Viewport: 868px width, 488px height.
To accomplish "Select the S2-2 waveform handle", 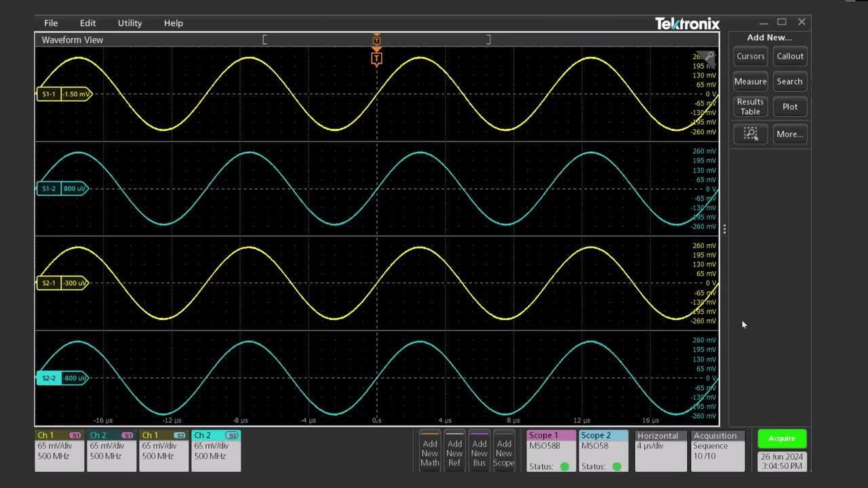I will [x=49, y=378].
